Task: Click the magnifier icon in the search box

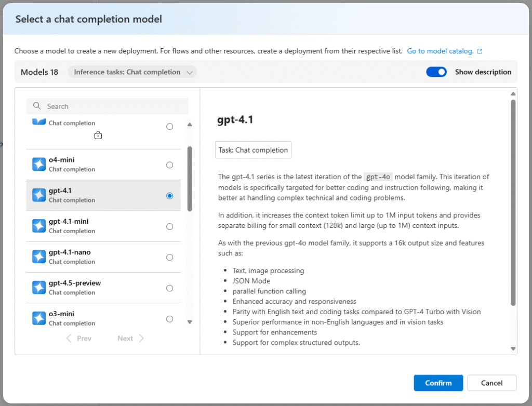Action: (x=37, y=106)
